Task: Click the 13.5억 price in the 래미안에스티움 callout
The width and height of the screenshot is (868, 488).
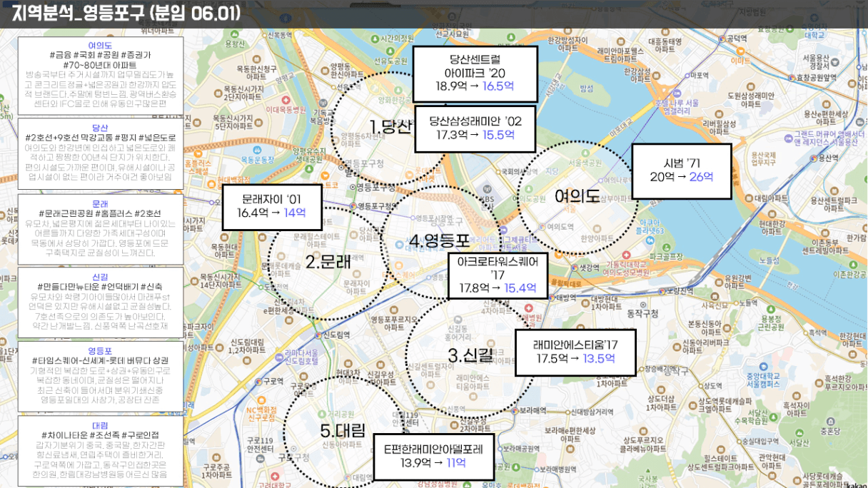Action: (x=599, y=358)
